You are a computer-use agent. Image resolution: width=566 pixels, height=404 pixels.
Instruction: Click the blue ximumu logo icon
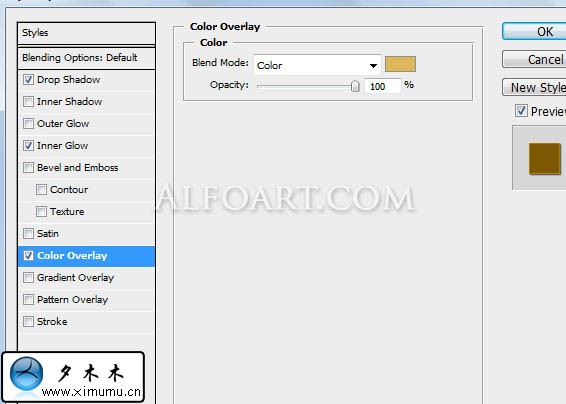26,374
